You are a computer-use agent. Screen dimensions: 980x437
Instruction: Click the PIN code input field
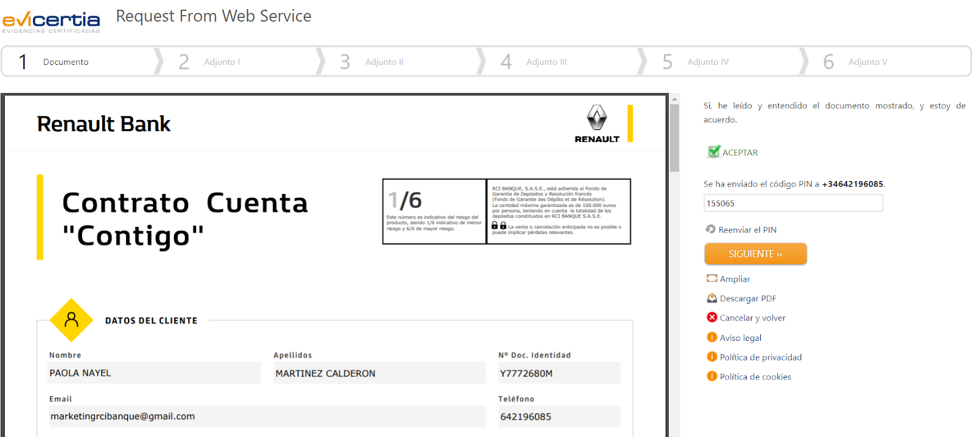[x=793, y=203]
